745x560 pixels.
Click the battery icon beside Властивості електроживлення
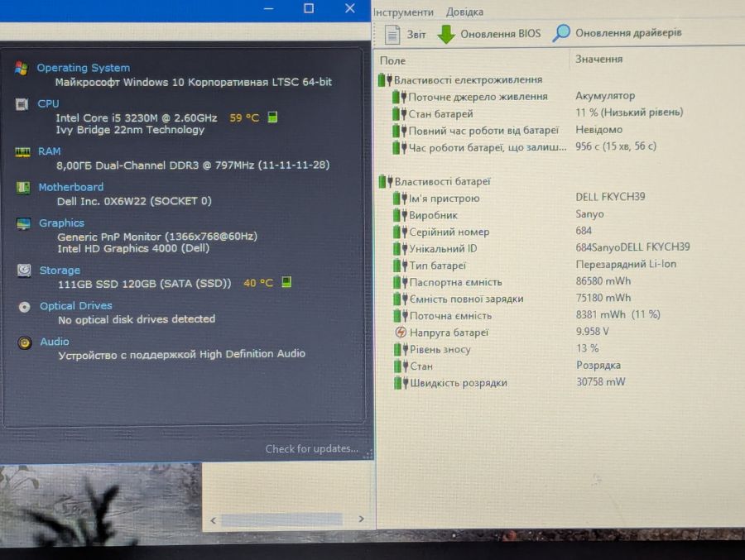[385, 79]
